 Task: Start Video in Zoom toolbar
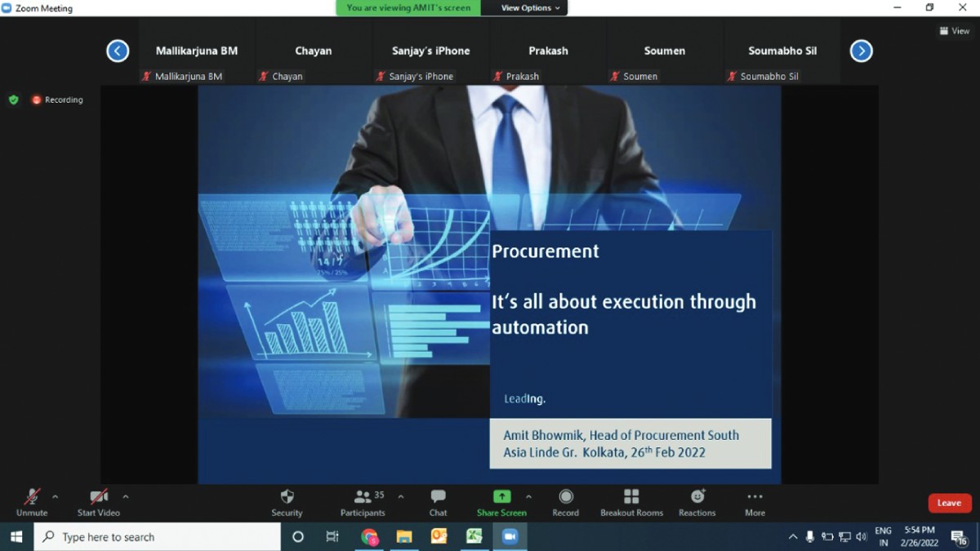[x=99, y=502]
